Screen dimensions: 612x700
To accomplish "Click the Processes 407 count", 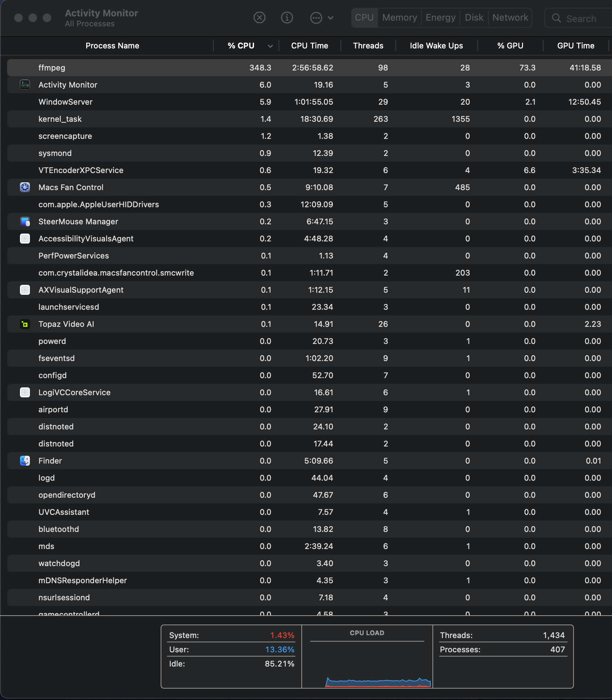I will click(557, 649).
